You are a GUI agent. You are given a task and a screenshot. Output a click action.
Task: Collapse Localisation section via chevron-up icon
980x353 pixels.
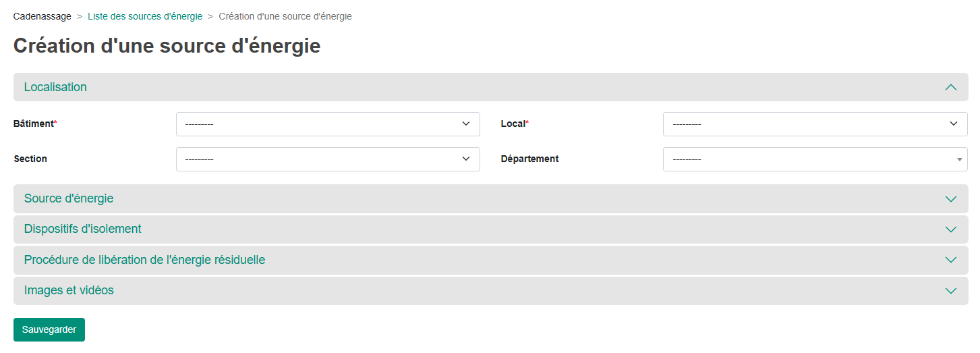point(951,87)
